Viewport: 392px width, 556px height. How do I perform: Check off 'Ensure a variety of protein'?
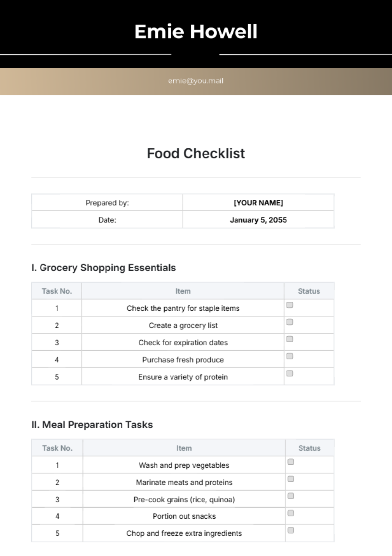coord(290,373)
